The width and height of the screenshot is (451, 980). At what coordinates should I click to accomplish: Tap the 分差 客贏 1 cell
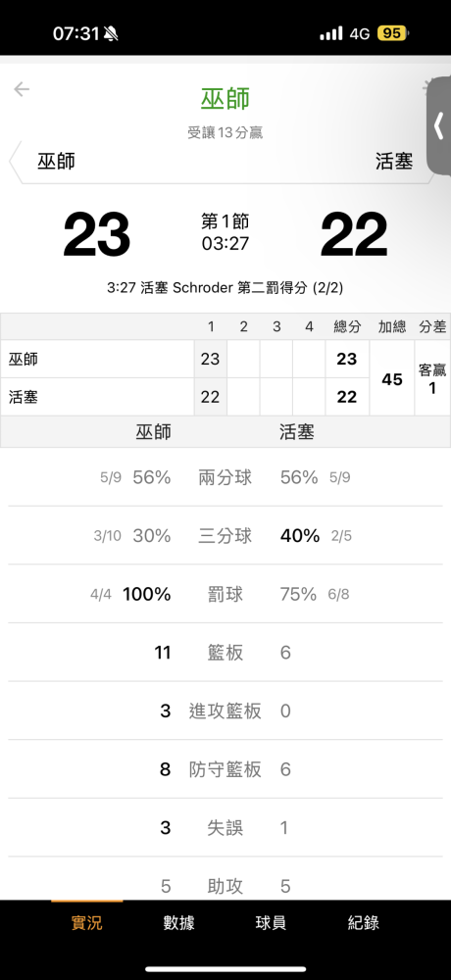coord(432,378)
